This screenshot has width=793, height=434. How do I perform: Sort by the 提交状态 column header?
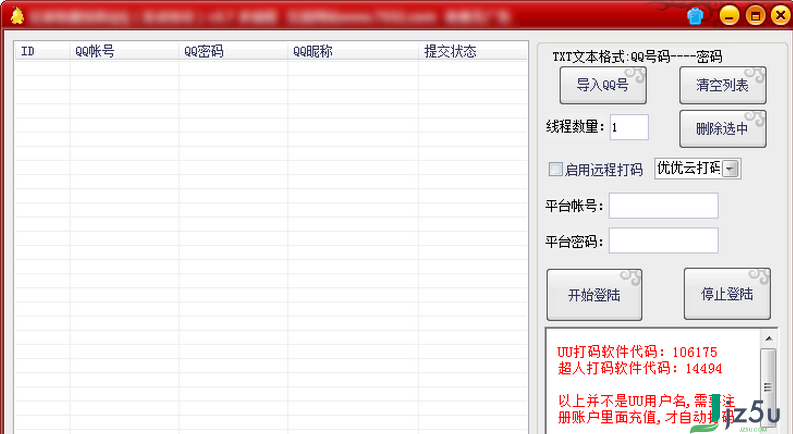[x=472, y=51]
